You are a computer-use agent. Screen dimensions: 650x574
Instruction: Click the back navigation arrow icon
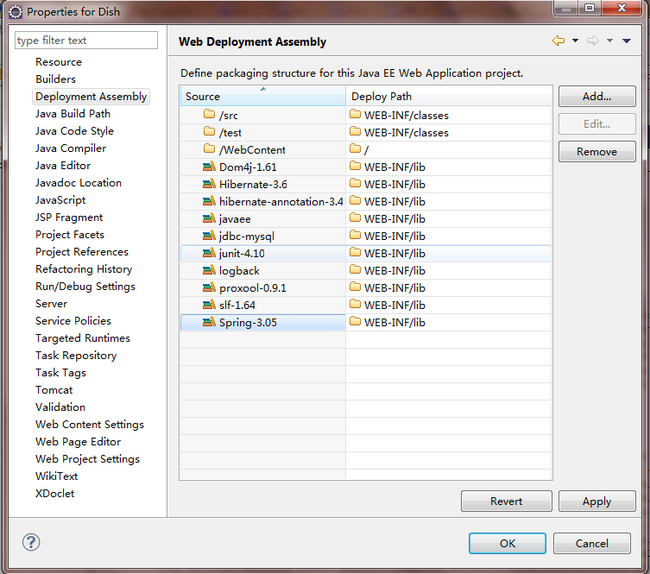pos(558,41)
